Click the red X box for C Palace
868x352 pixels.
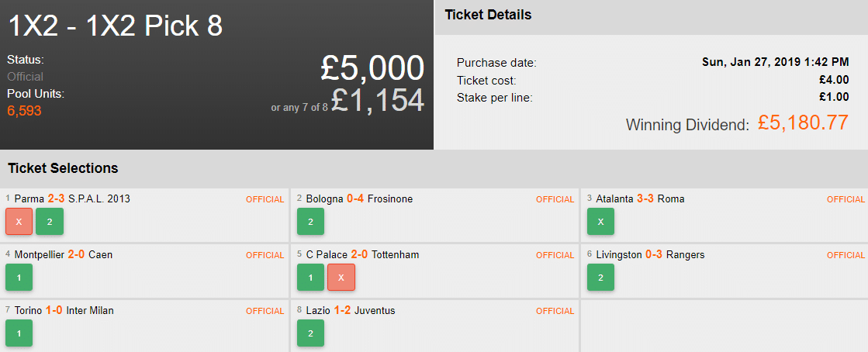coord(341,277)
